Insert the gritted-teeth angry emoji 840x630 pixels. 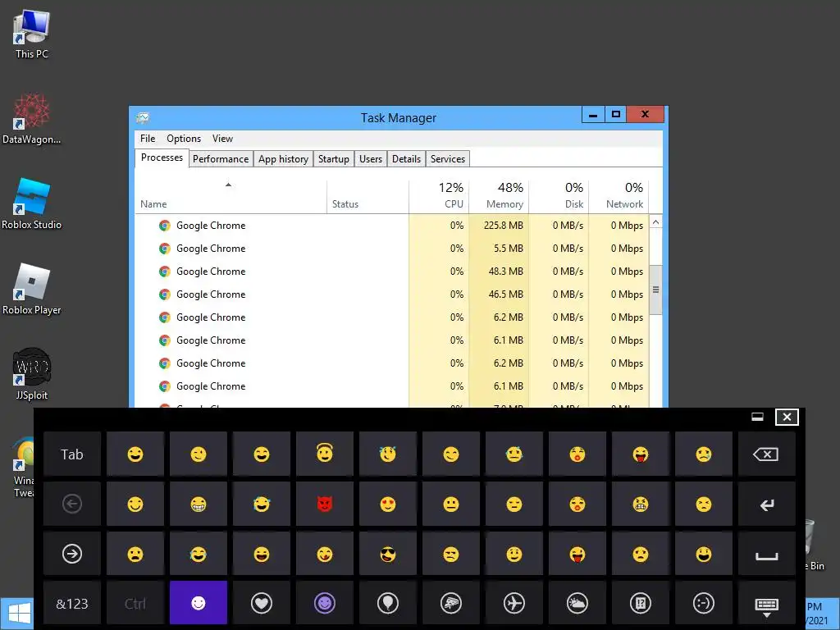[640, 504]
